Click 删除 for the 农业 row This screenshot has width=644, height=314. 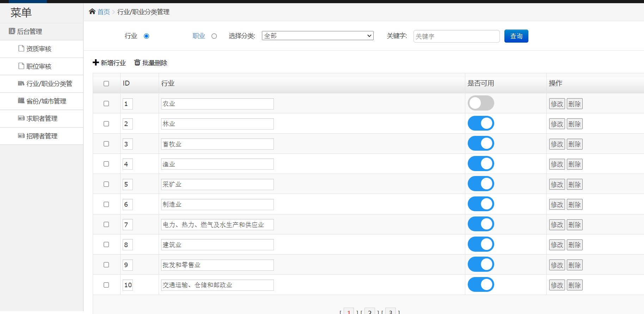pos(575,104)
